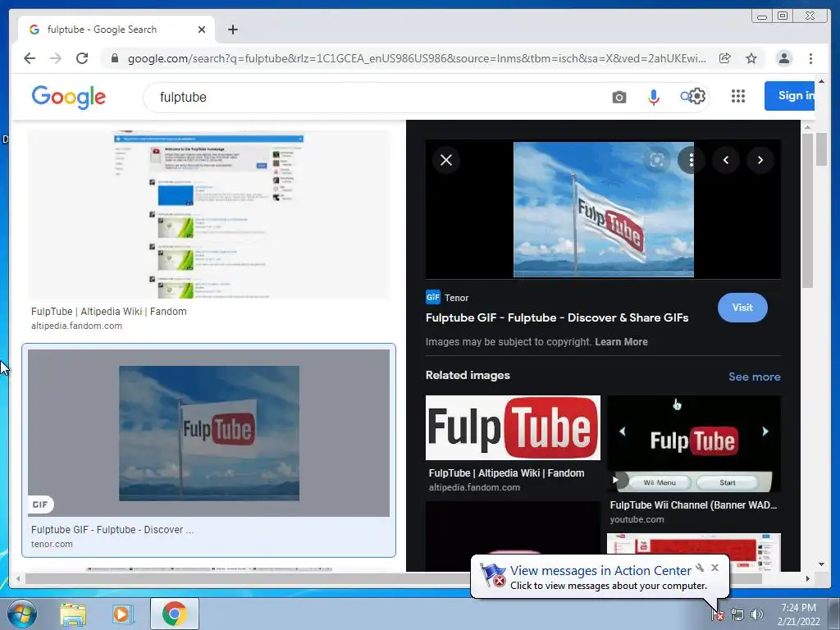840x630 pixels.
Task: Open the Chrome profile avatar
Action: [783, 58]
